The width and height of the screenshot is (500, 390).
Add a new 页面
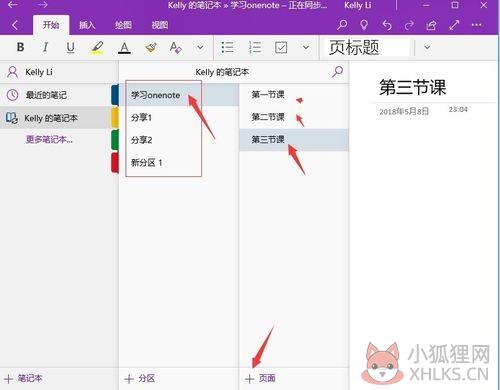(x=260, y=379)
